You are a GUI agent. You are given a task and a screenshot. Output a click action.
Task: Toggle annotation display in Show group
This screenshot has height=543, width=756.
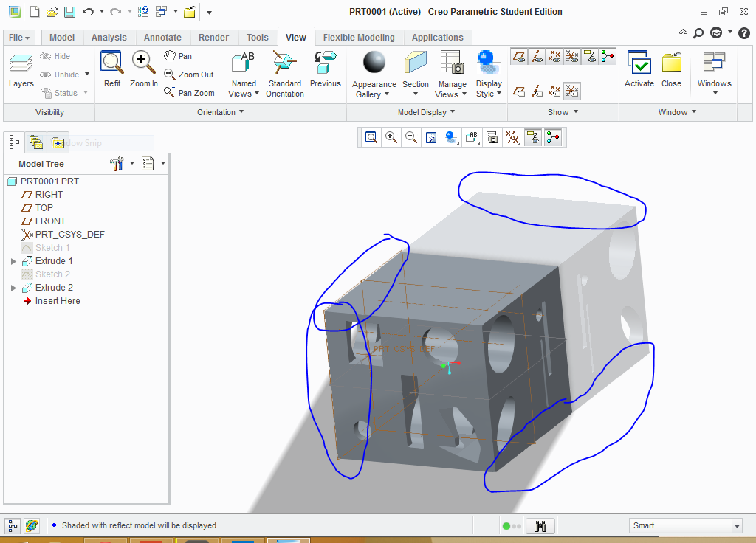pyautogui.click(x=590, y=57)
